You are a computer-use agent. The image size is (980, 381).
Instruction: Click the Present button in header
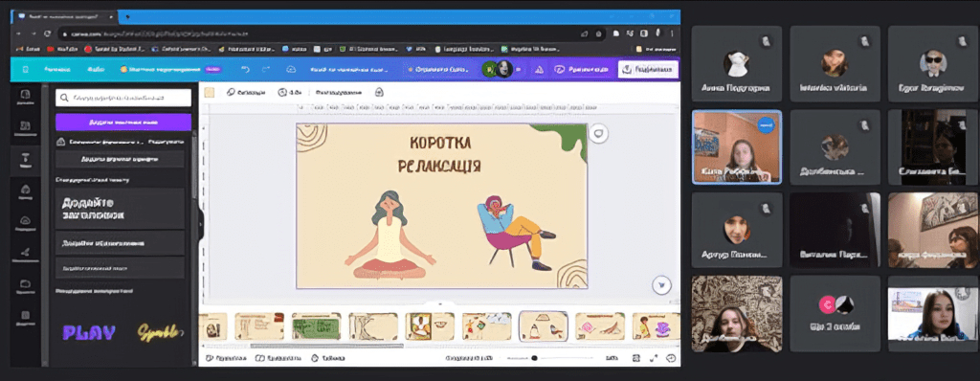pos(581,70)
